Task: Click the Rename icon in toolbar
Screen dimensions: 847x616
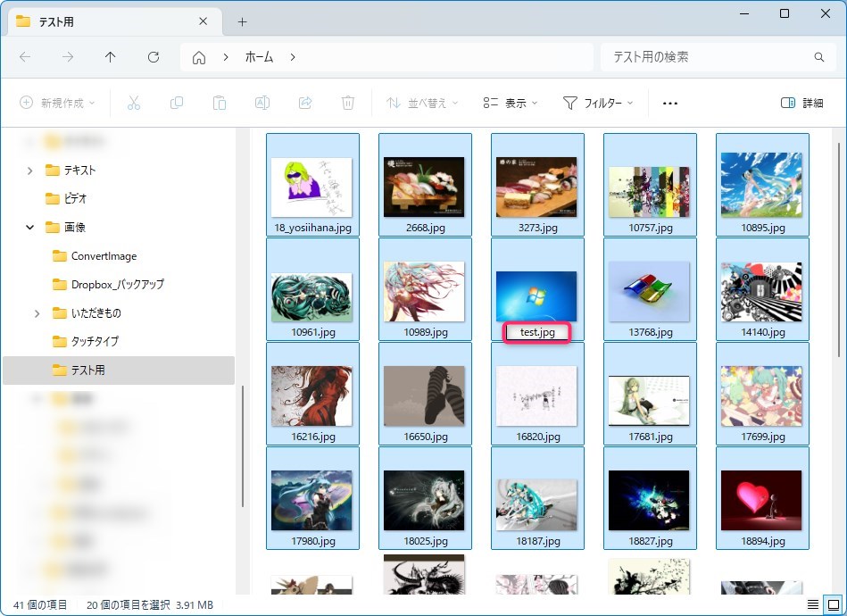Action: (x=262, y=103)
